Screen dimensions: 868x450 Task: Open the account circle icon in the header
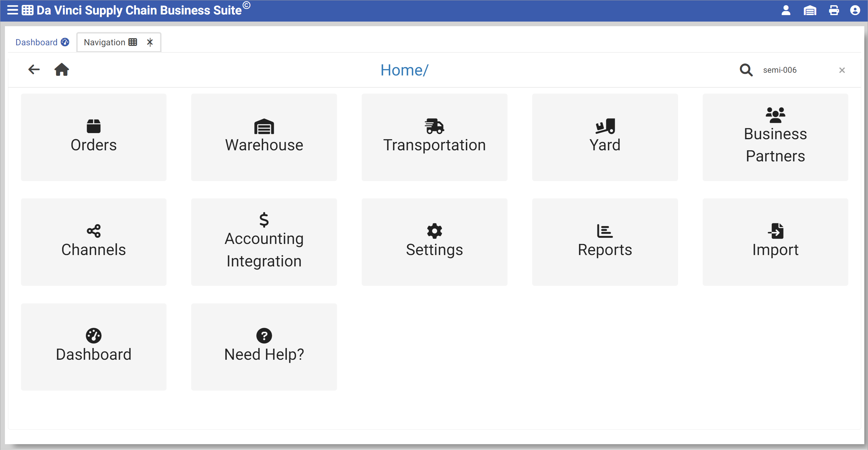click(x=855, y=10)
